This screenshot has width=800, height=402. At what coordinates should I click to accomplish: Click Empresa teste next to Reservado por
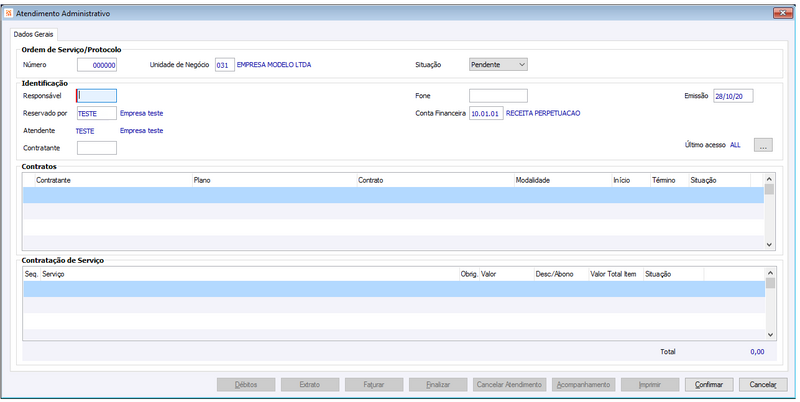141,113
